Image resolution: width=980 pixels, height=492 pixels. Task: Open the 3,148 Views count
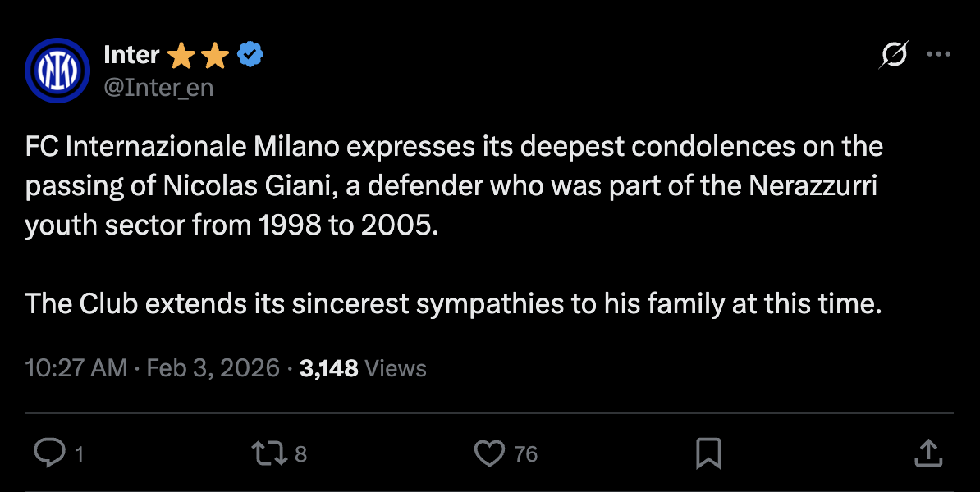tap(363, 368)
